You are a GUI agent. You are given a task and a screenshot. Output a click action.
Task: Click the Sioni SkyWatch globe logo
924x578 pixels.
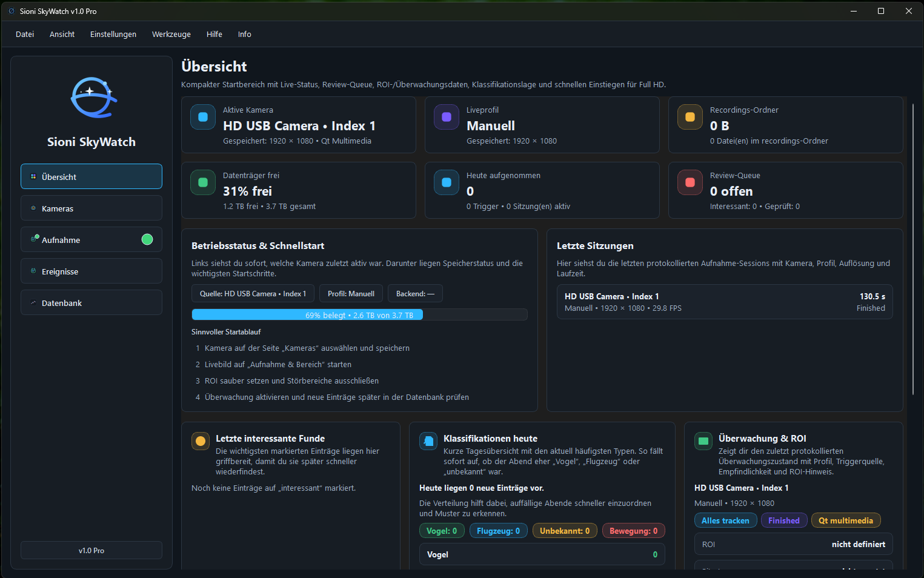[93, 98]
